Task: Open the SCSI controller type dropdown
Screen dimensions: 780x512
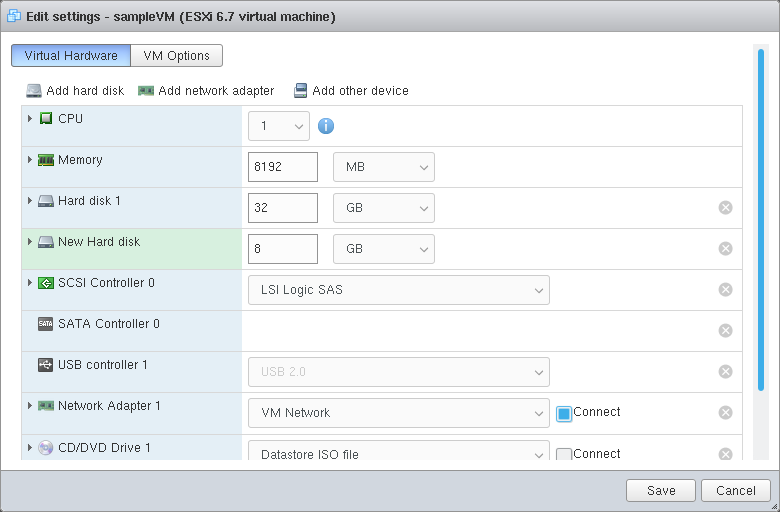Action: point(398,290)
